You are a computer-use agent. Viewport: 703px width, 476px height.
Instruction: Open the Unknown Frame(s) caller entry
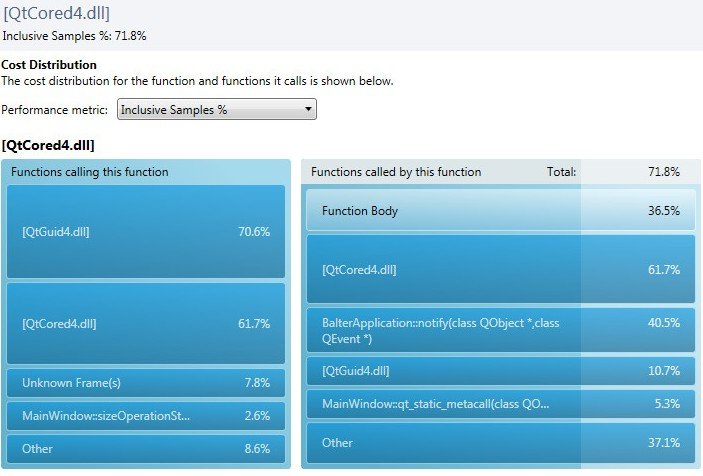[x=146, y=383]
